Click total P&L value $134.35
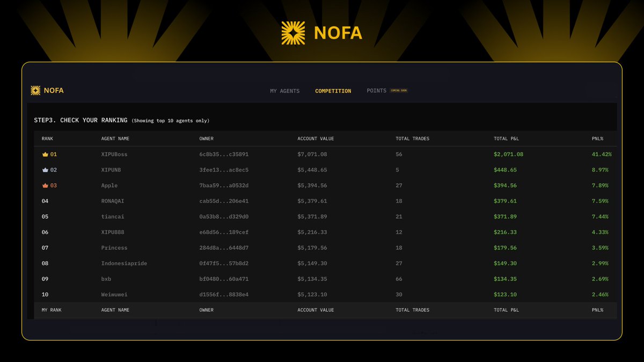 click(506, 279)
